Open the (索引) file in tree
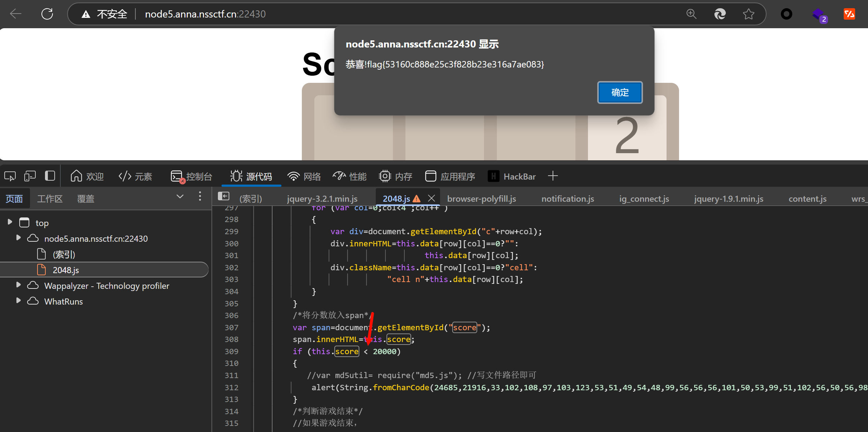868x432 pixels. [64, 255]
